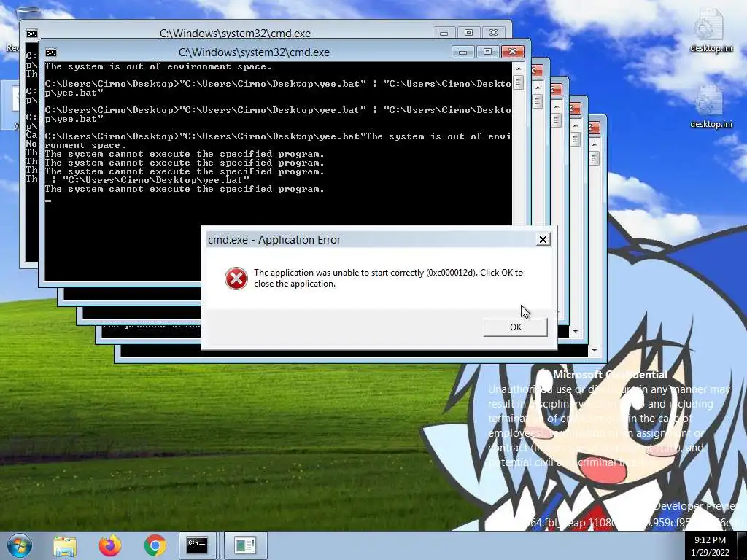The height and width of the screenshot is (560, 747).
Task: Close the second stacked cmd window's red button
Action: [537, 71]
